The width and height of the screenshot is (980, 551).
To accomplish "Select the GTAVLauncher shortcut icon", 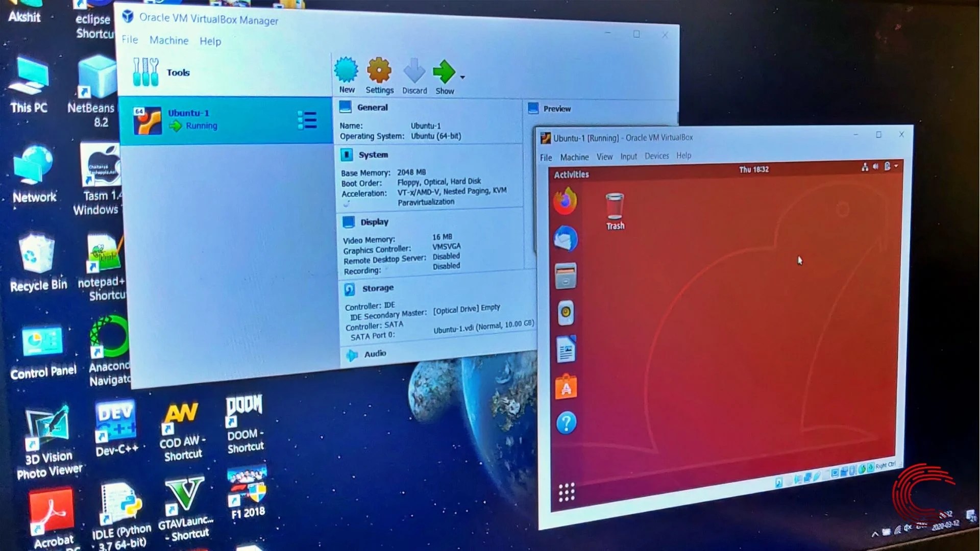I will 185,508.
